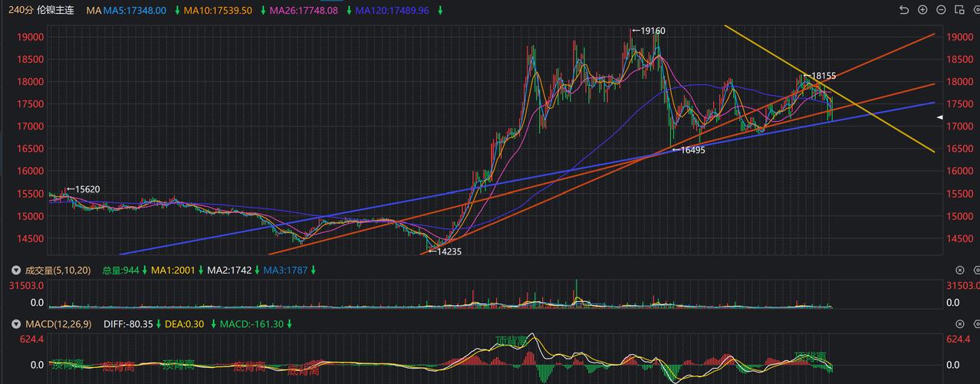Click the 成交量(5,10,20) indicator name
The height and width of the screenshot is (384, 980).
(x=58, y=270)
